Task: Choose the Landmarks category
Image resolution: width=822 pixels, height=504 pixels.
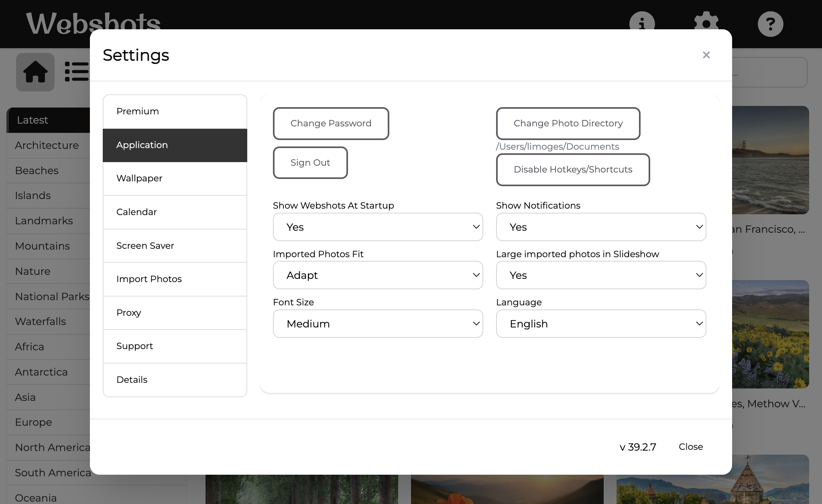Action: (x=48, y=221)
